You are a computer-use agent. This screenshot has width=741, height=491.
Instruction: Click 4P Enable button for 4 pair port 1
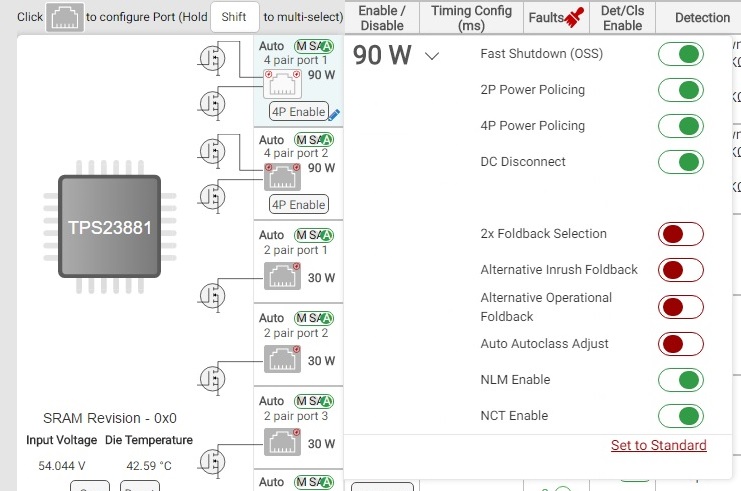pos(299,112)
